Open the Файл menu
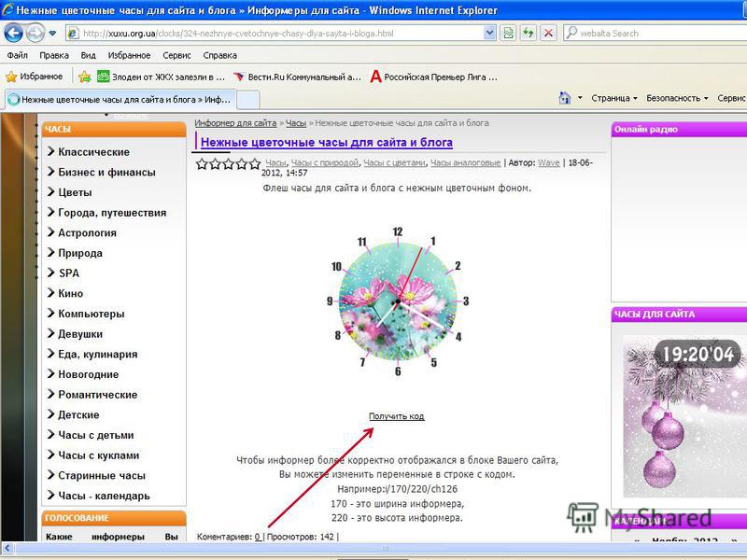 point(17,55)
